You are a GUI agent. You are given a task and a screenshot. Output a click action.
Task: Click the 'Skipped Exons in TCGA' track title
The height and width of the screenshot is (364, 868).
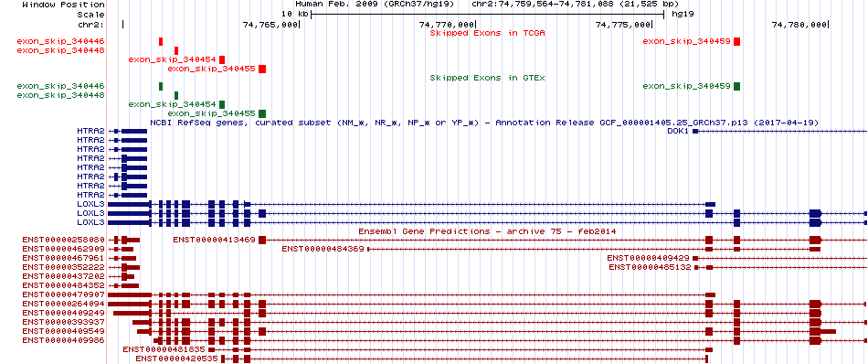pyautogui.click(x=488, y=33)
